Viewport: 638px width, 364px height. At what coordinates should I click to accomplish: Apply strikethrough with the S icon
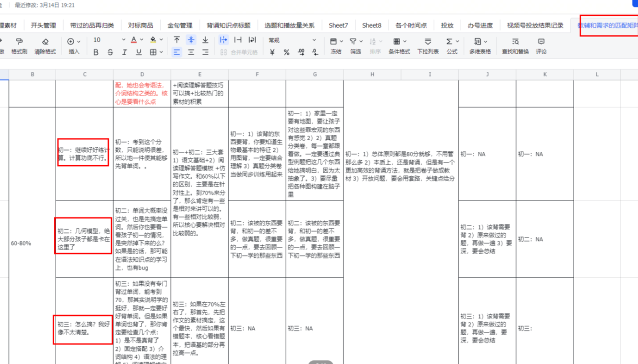tap(110, 52)
